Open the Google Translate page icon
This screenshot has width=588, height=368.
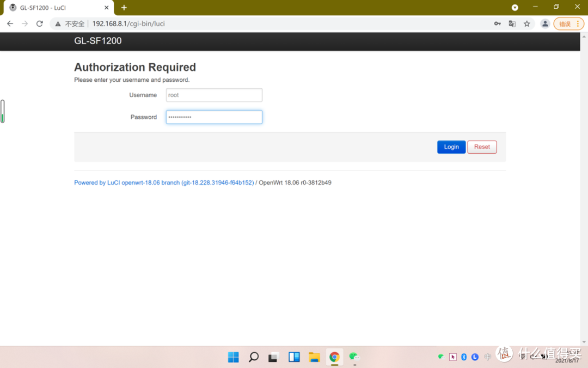click(x=512, y=24)
